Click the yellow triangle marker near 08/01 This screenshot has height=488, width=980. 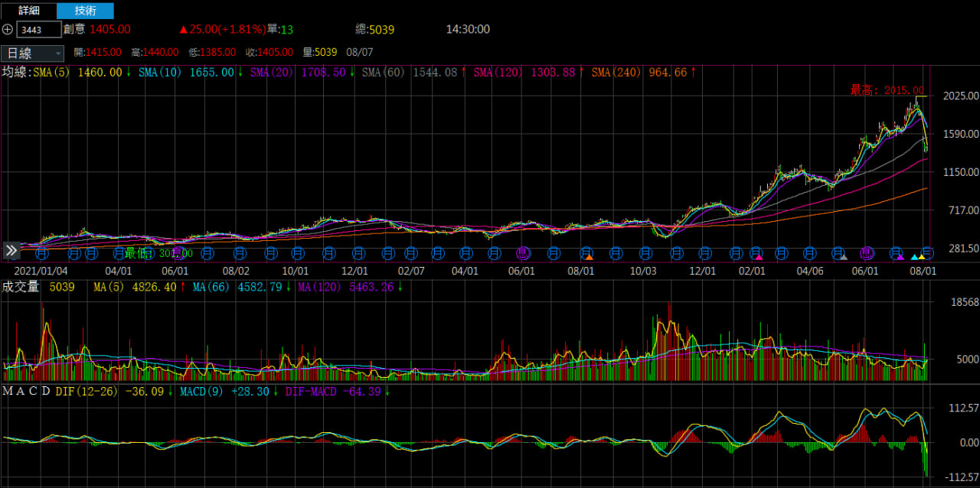tap(922, 257)
